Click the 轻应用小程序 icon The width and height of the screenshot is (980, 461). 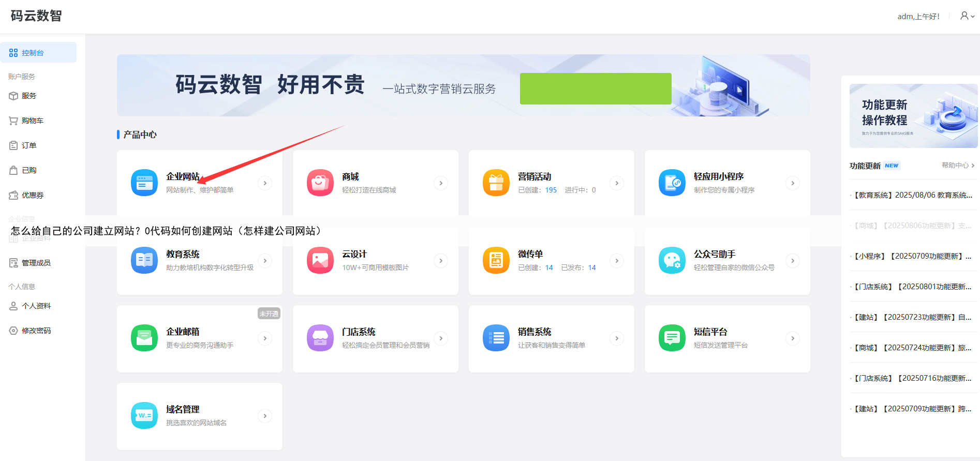pyautogui.click(x=672, y=183)
